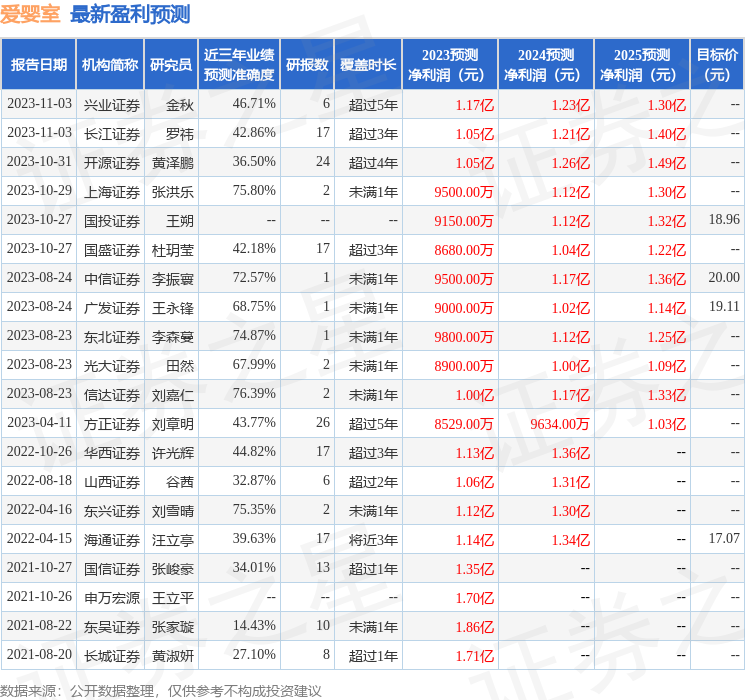Image resolution: width=745 pixels, height=700 pixels.
Task: Click the 数据来源 disclaimer footer text
Action: (x=161, y=690)
